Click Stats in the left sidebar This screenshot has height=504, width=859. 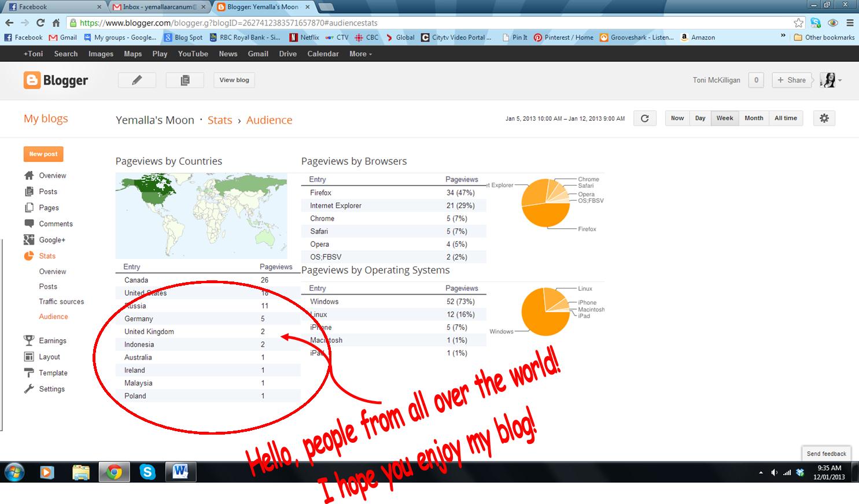(x=40, y=256)
